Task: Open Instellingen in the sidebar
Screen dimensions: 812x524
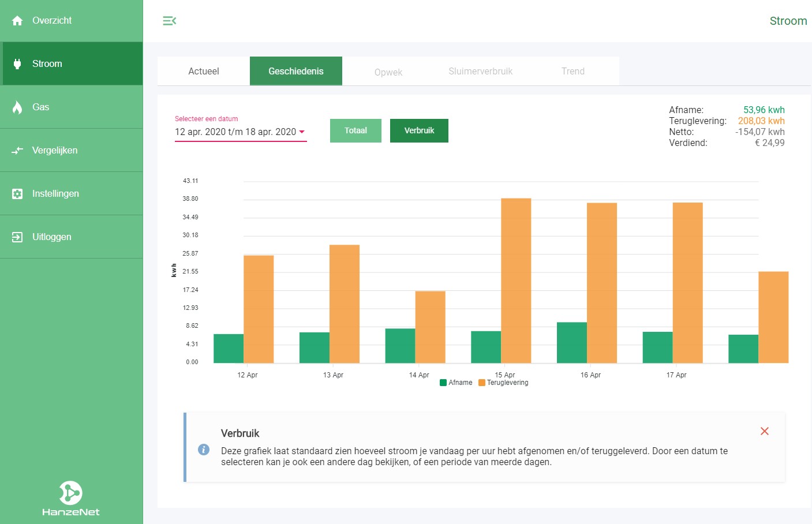Action: [72, 194]
